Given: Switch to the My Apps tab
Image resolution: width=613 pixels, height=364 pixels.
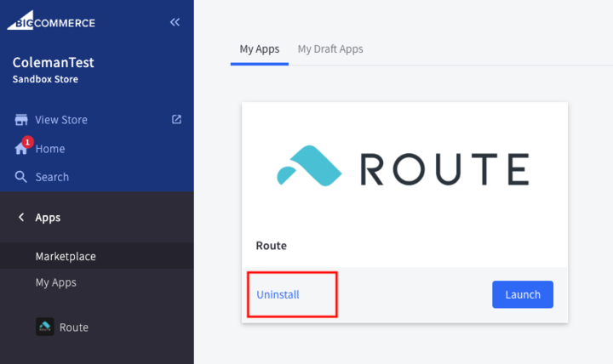Looking at the screenshot, I should click(x=260, y=49).
